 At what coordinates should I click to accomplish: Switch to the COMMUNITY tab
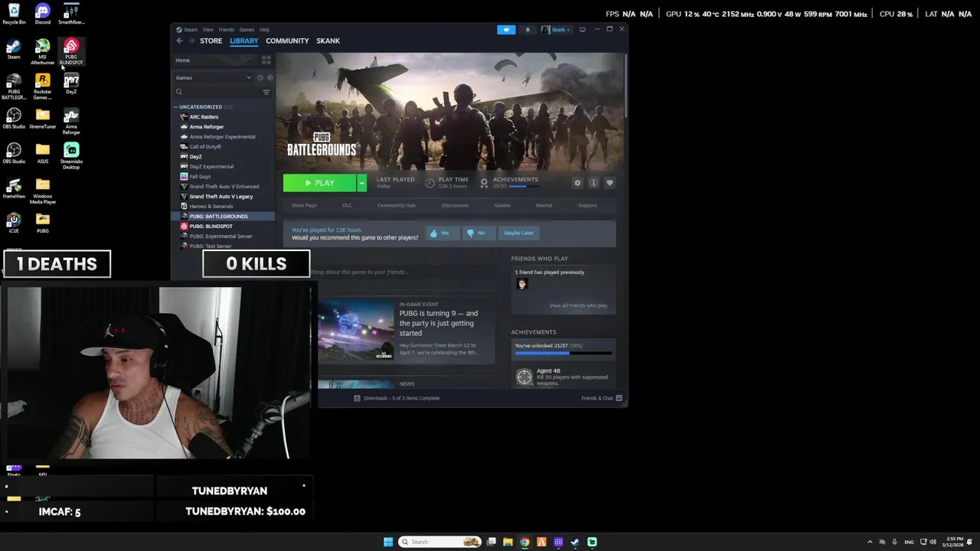click(287, 41)
